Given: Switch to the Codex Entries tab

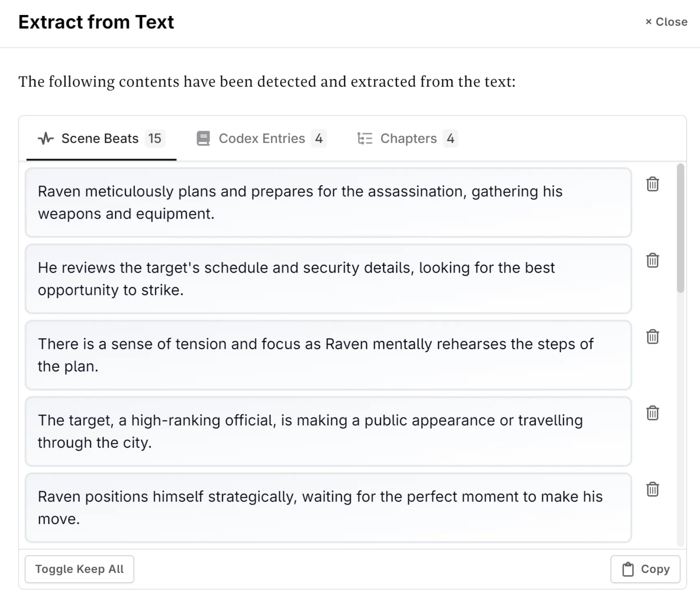Looking at the screenshot, I should pos(261,139).
